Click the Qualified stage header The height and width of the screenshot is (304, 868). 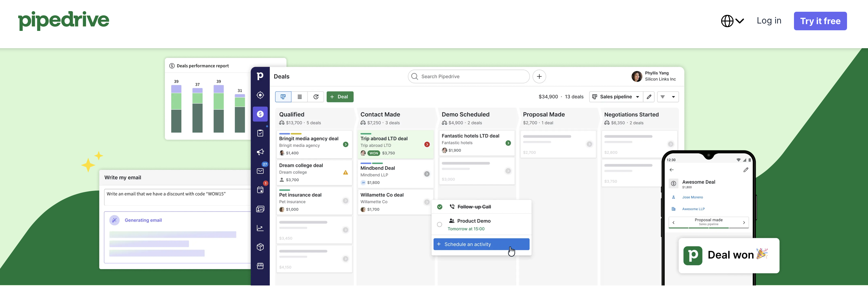pos(314,118)
